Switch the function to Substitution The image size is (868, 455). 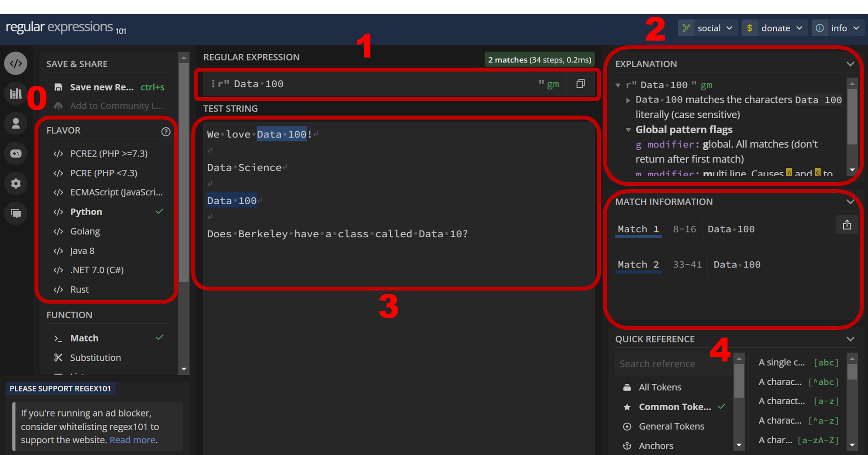tap(95, 357)
